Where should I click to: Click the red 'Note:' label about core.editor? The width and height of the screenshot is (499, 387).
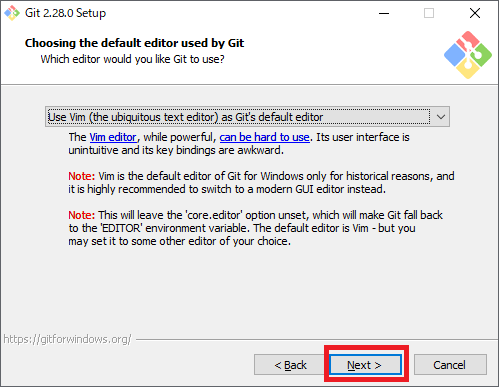coord(82,215)
